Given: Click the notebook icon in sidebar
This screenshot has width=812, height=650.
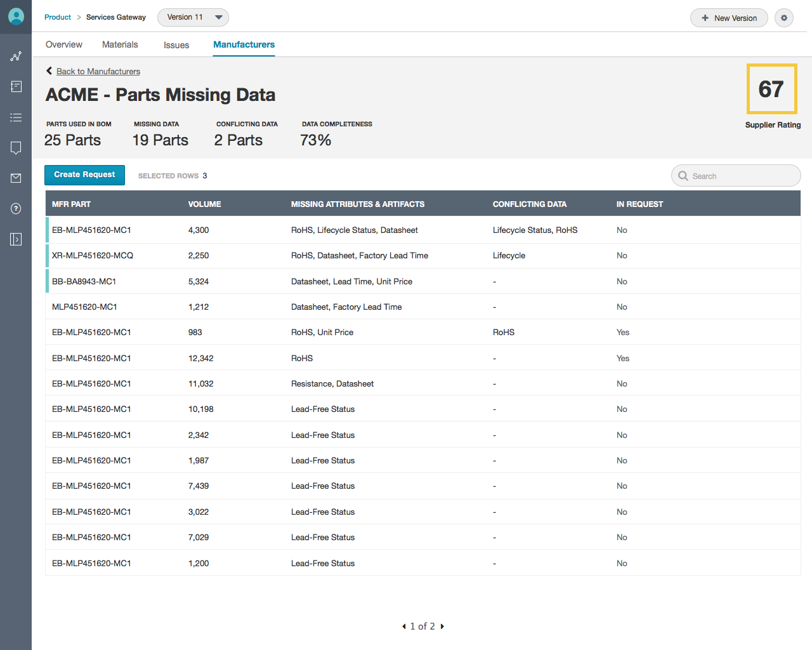Looking at the screenshot, I should (16, 87).
